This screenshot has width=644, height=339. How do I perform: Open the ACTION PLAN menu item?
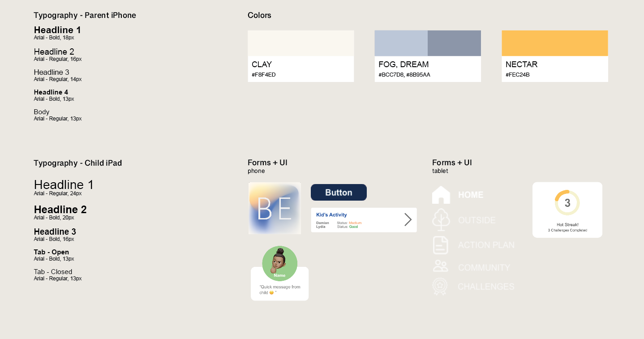(486, 245)
